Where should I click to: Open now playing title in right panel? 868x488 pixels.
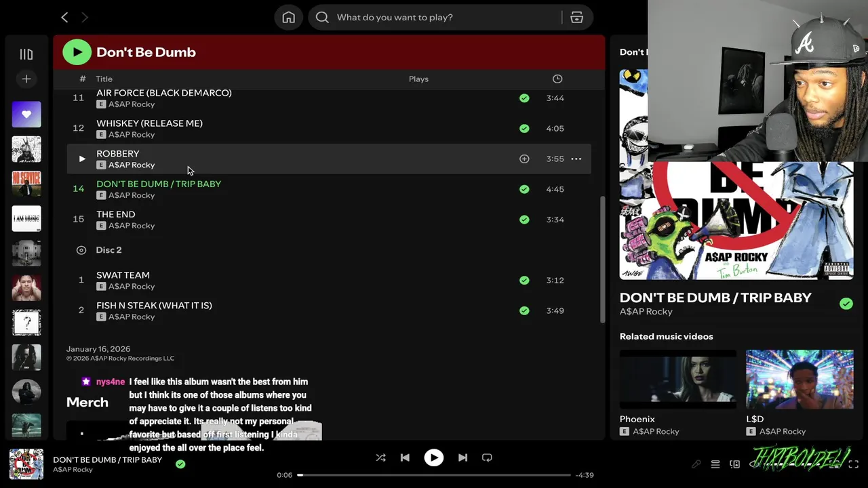tap(715, 298)
